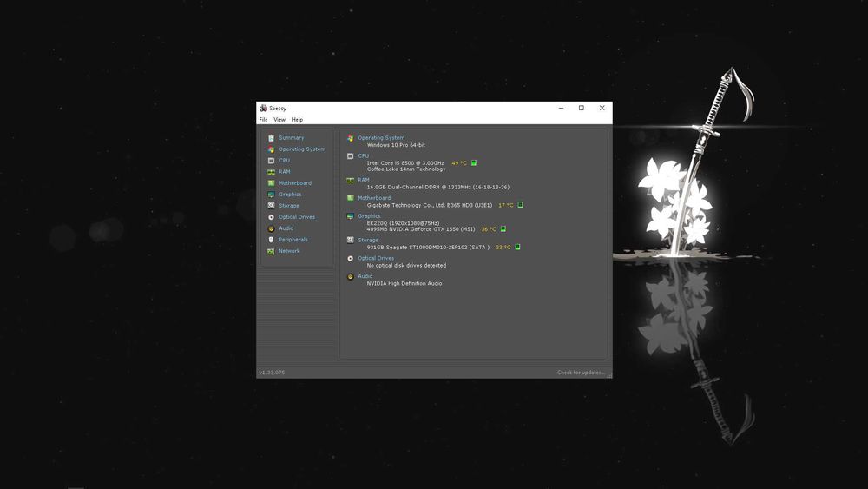The image size is (868, 489).
Task: Click the Optical Drives disc icon in sidebar
Action: tap(271, 217)
